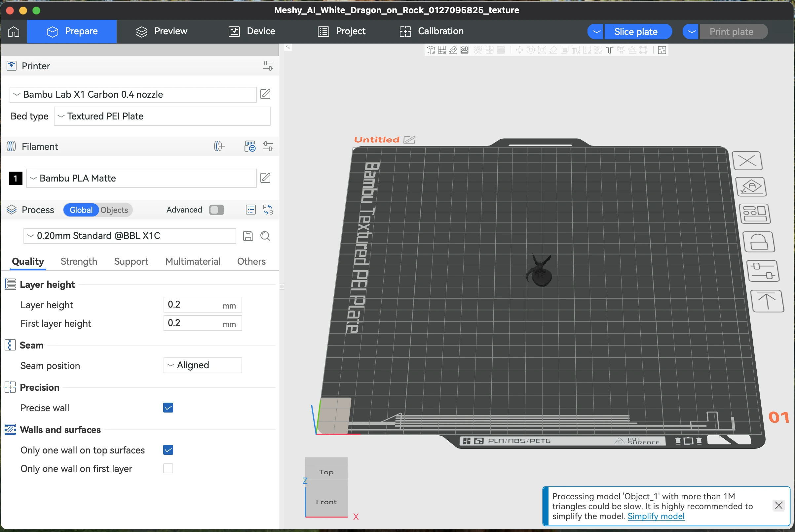
Task: Switch to the Strength tab
Action: point(79,261)
